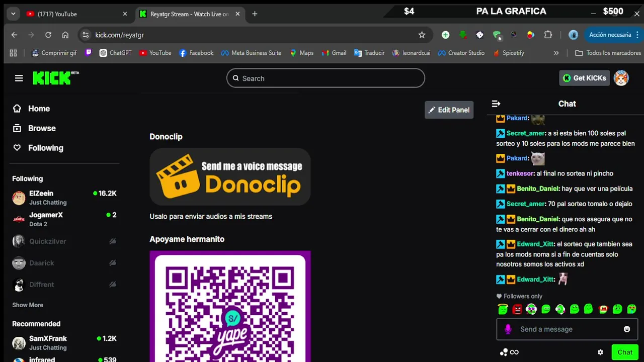This screenshot has width=644, height=362.
Task: Send message with green Chat button
Action: click(624, 352)
